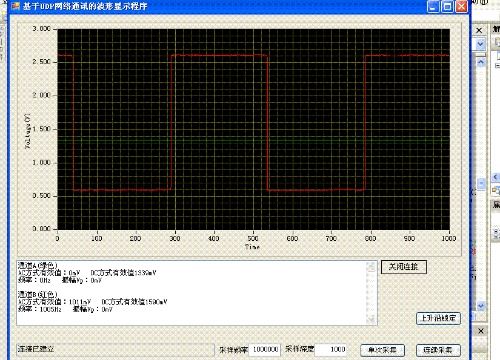The height and width of the screenshot is (360, 500).
Task: Click the 2.500 voltage axis tick label
Action: (41, 62)
